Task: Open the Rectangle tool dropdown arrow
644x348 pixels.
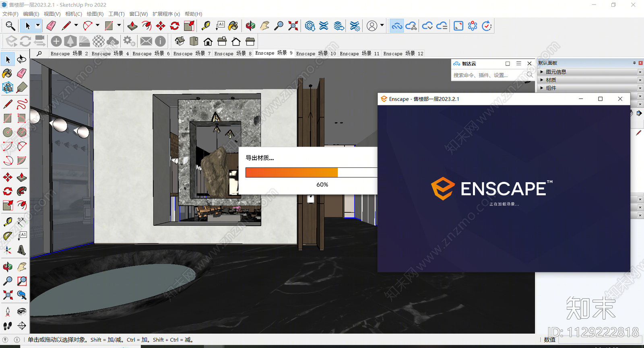Action: pos(119,25)
